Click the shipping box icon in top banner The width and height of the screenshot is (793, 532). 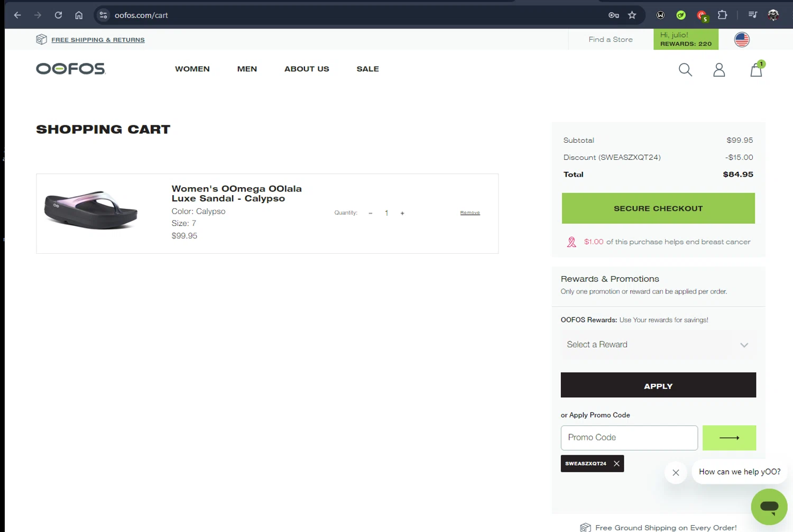point(41,39)
